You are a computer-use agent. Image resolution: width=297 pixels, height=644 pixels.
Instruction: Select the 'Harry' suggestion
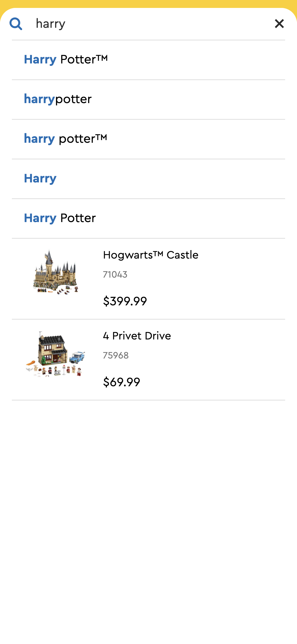point(40,178)
